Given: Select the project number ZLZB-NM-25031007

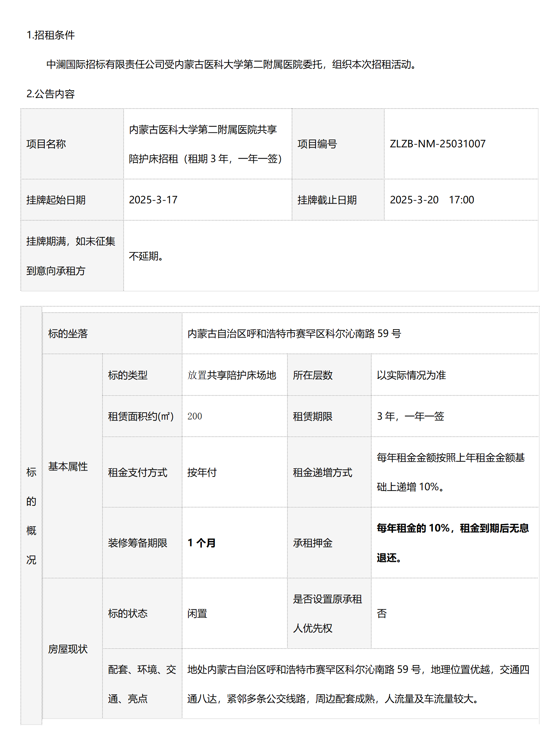Looking at the screenshot, I should pos(437,144).
